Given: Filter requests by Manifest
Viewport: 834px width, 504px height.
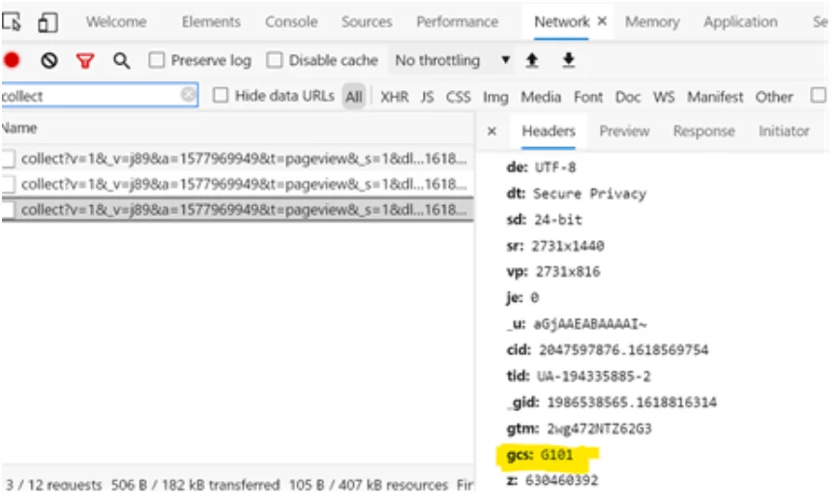Looking at the screenshot, I should coord(715,97).
